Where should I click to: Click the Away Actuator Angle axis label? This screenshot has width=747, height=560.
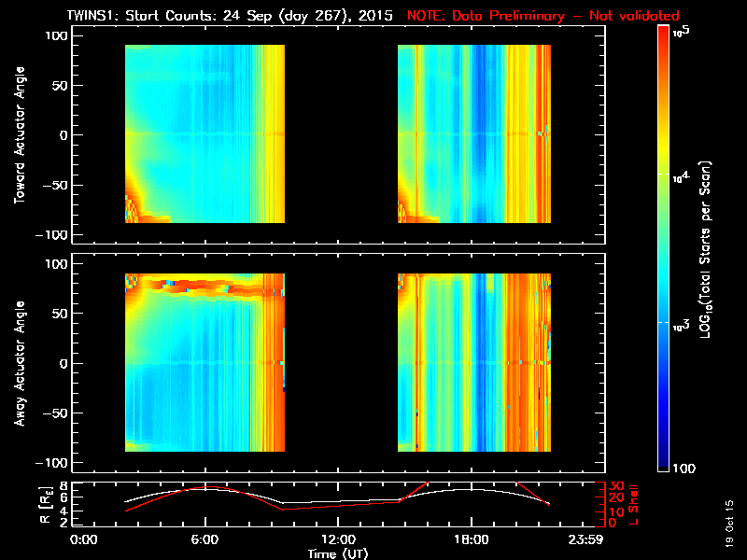point(20,363)
